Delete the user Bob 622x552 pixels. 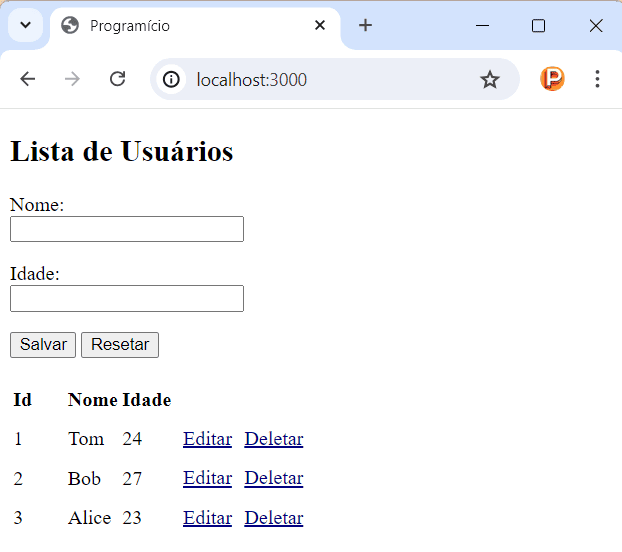(274, 478)
